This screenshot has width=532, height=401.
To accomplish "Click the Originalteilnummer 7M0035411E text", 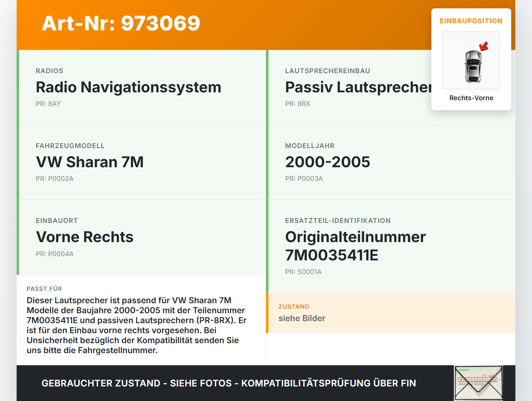I will click(x=355, y=245).
